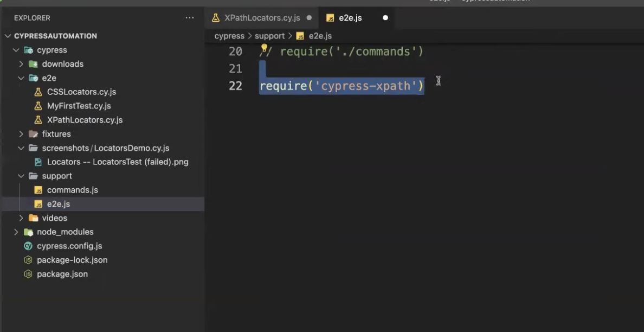Open Locators -- LocatorsTest (failed).png
The height and width of the screenshot is (332, 644).
(x=118, y=162)
